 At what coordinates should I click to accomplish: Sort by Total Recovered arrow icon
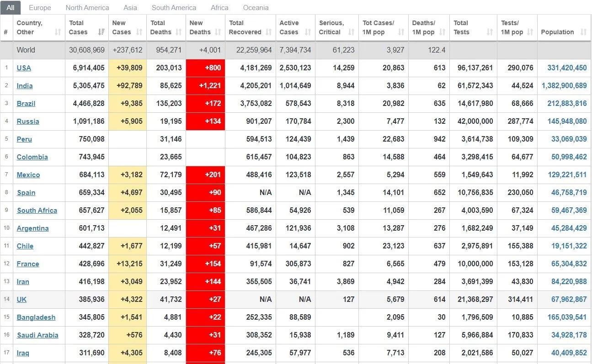pyautogui.click(x=269, y=32)
